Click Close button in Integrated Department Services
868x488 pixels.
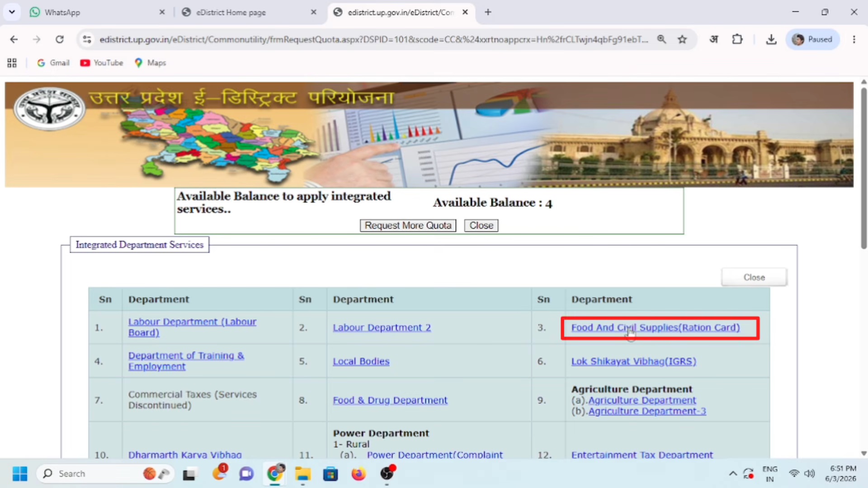click(754, 277)
